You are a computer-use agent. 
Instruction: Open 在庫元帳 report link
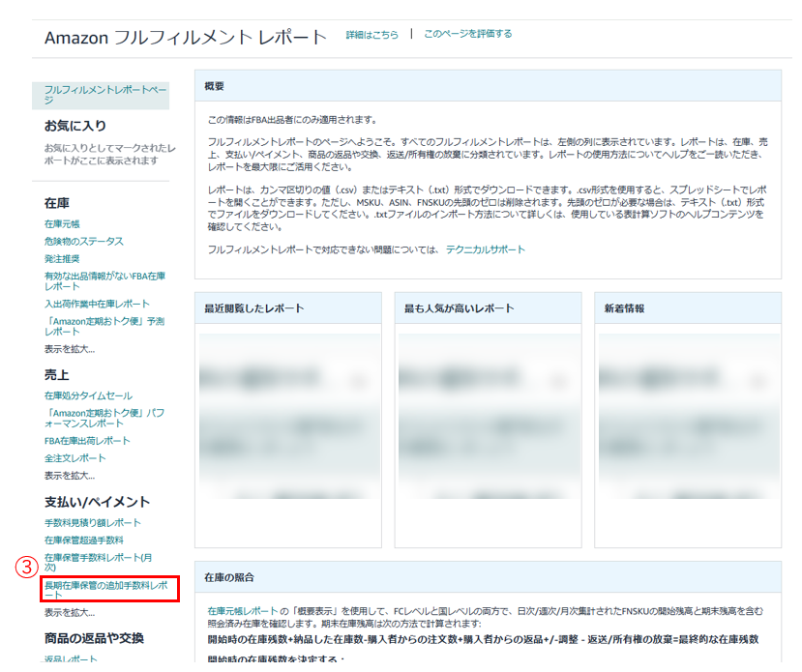[62, 223]
